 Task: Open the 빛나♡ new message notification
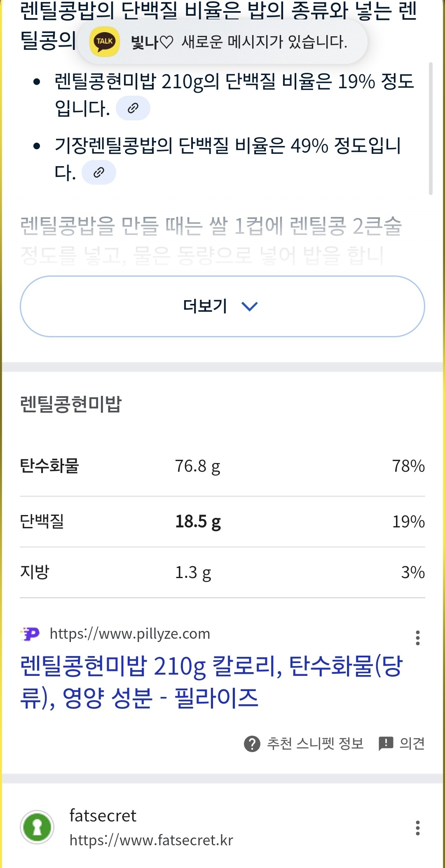pyautogui.click(x=239, y=42)
